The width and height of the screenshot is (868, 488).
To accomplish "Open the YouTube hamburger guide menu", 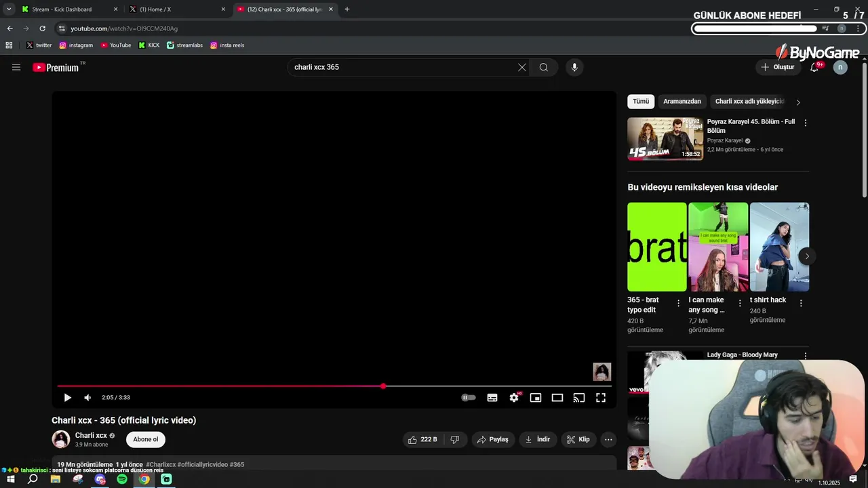I will [16, 67].
